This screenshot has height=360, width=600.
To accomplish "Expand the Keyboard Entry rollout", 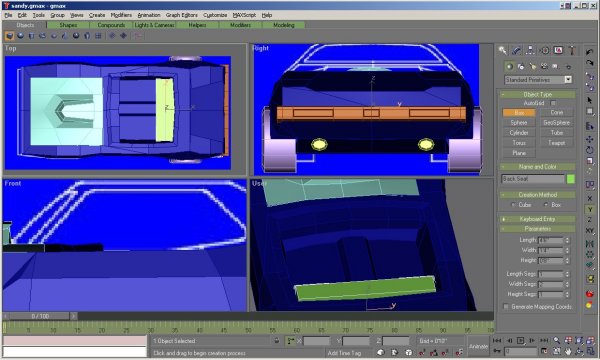I will (537, 219).
